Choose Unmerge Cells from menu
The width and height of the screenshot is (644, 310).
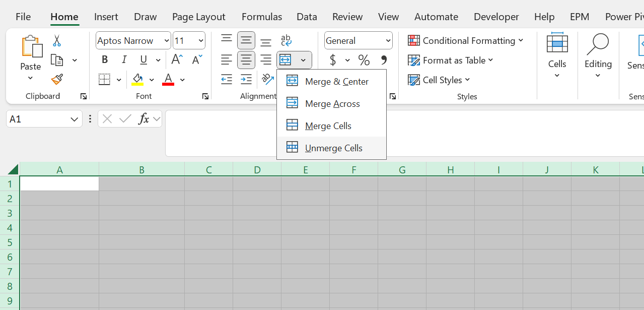tap(332, 148)
